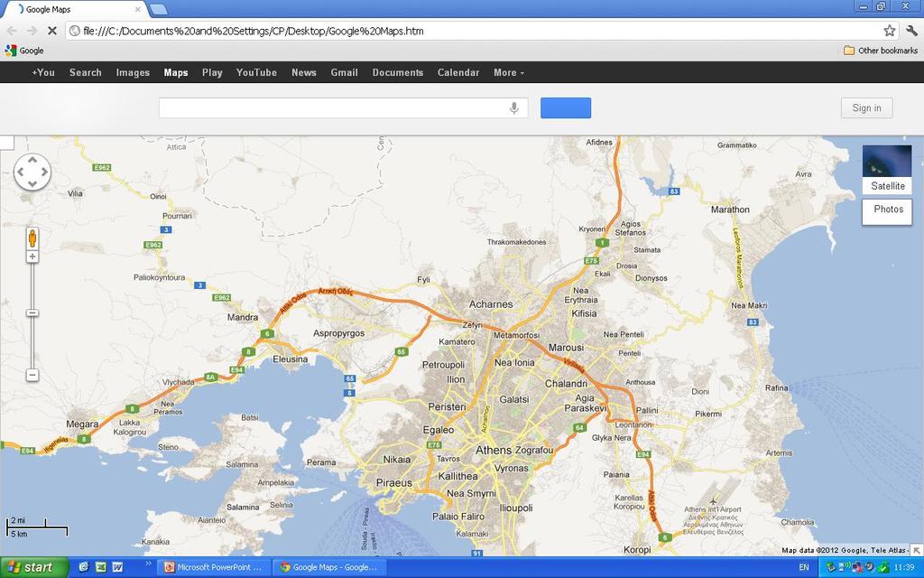Click the zoom slider handle
The height and width of the screenshot is (578, 924).
pos(32,313)
